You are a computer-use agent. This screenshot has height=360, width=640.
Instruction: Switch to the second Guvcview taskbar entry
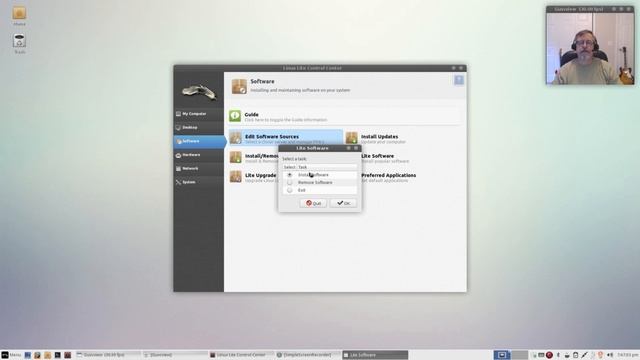click(175, 355)
